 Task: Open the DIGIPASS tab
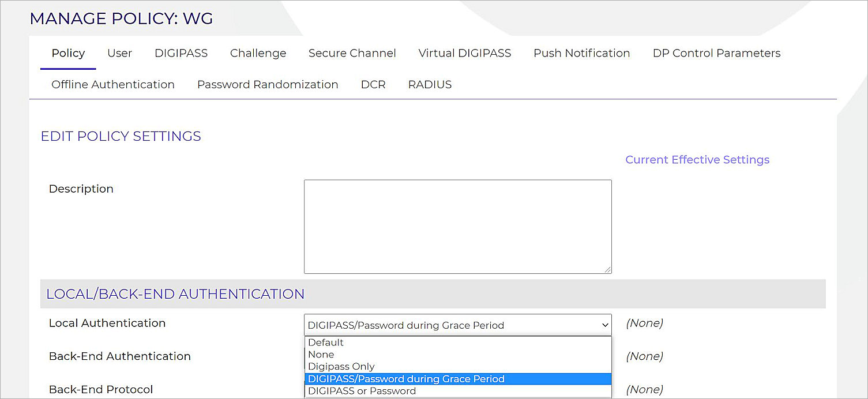pos(181,53)
